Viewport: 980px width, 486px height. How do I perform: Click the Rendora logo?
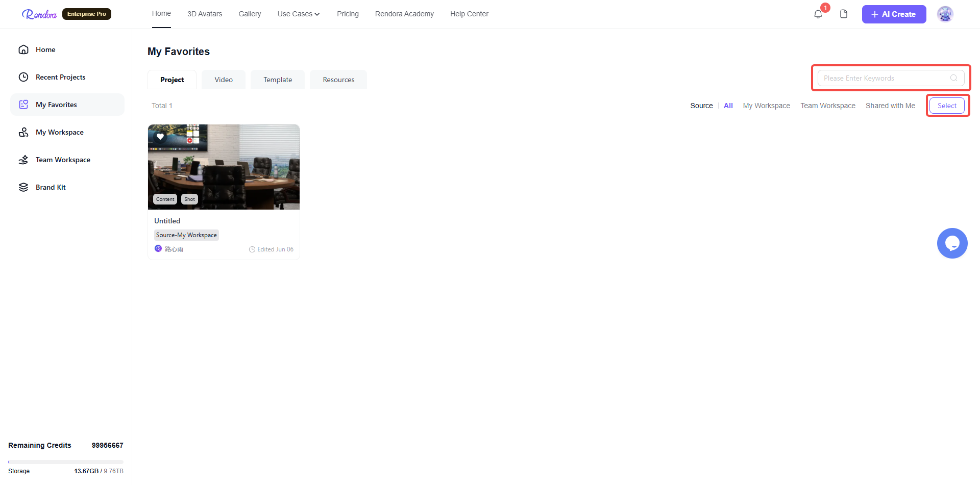[39, 14]
